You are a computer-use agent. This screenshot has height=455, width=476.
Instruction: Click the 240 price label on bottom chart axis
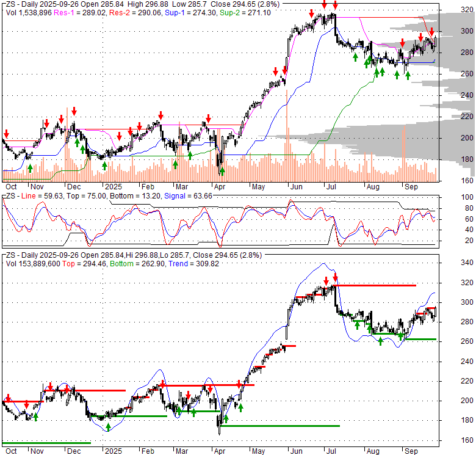pyautogui.click(x=467, y=362)
